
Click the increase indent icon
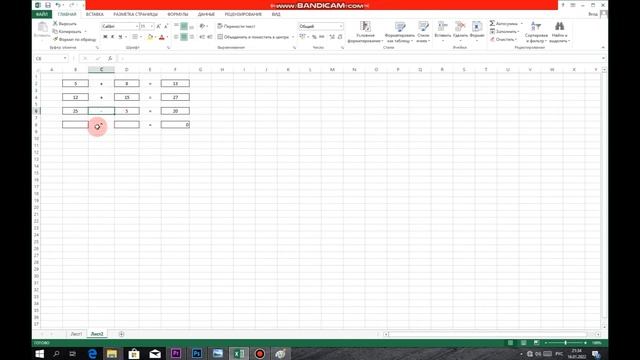(x=210, y=37)
